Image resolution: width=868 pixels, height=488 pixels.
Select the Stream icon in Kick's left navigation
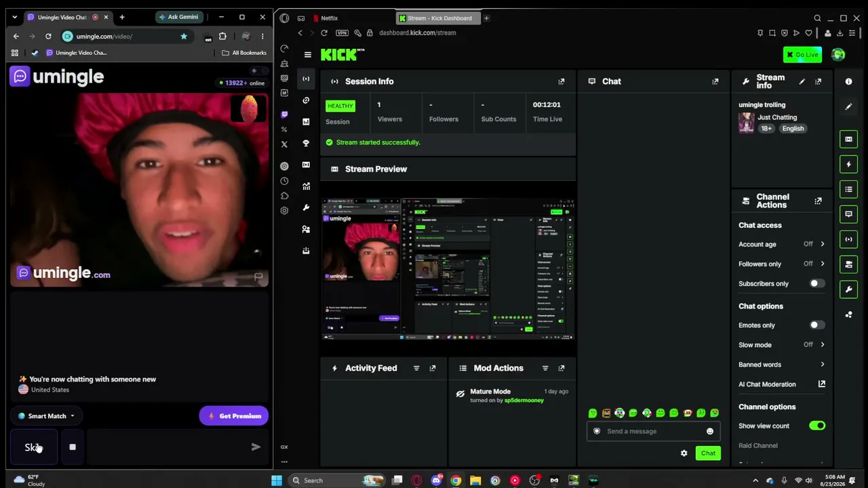pyautogui.click(x=306, y=79)
